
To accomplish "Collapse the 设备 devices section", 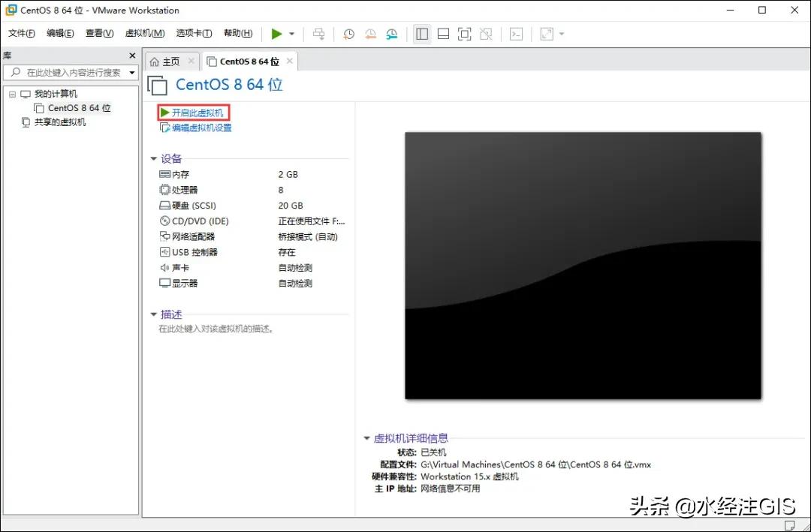I will (x=154, y=158).
